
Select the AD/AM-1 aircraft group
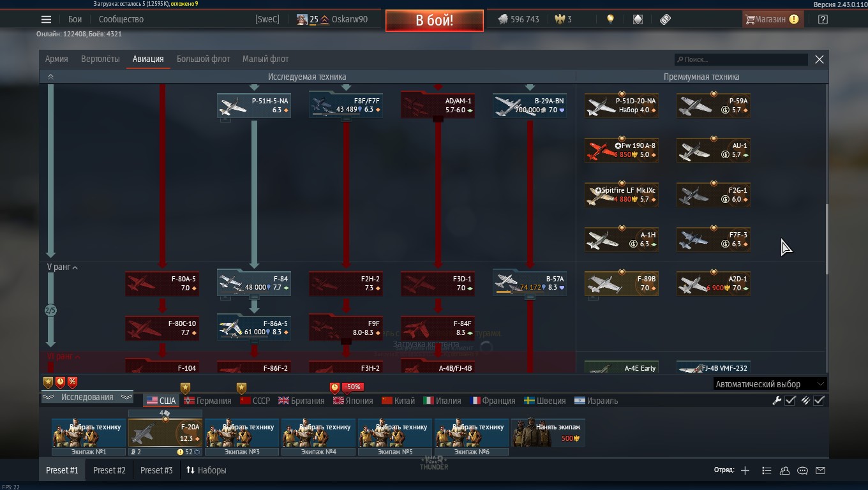438,106
